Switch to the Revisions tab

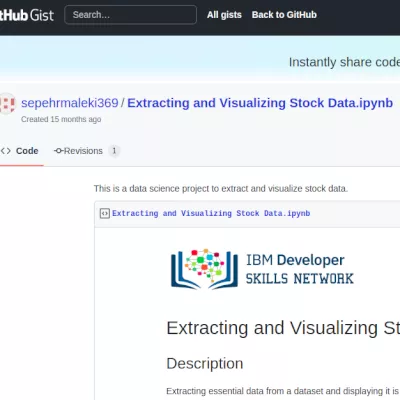[x=87, y=151]
